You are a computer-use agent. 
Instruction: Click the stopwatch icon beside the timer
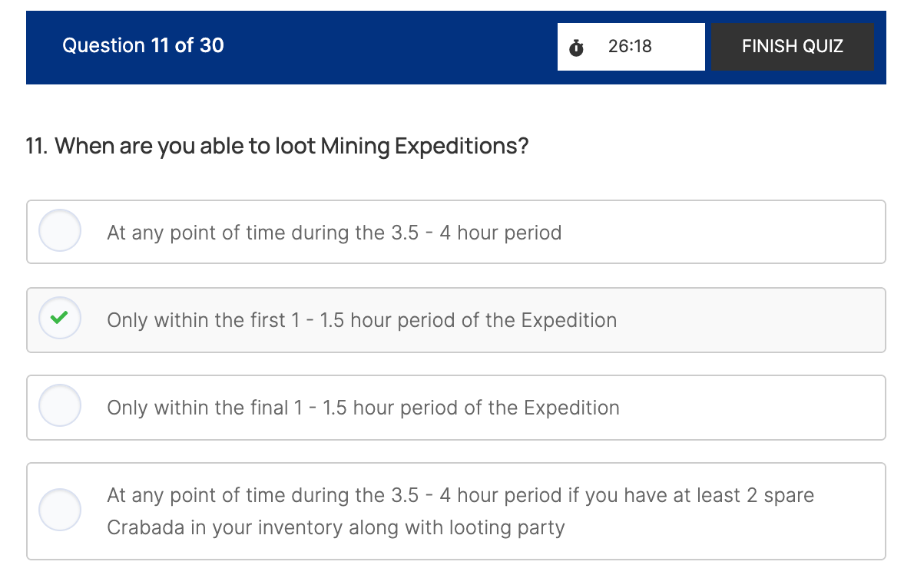[577, 48]
